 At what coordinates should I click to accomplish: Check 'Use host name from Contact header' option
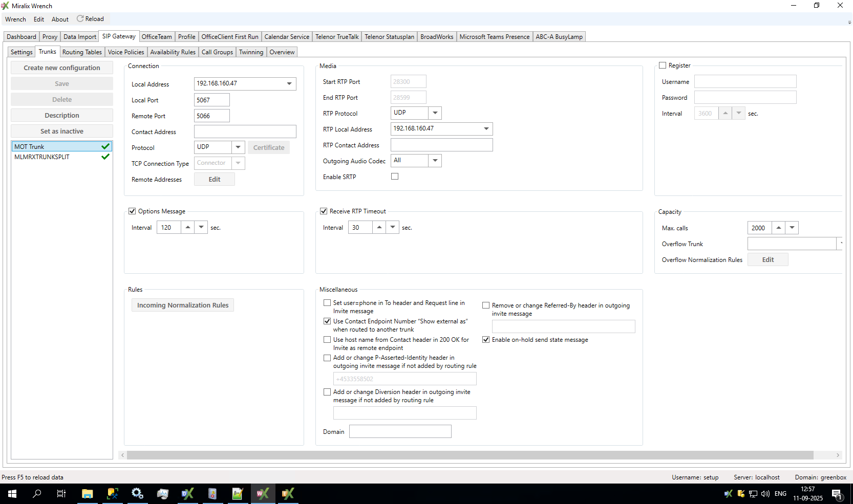(327, 340)
